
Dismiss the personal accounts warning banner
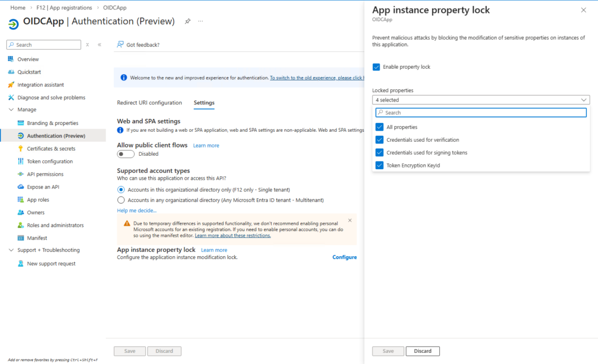(350, 220)
